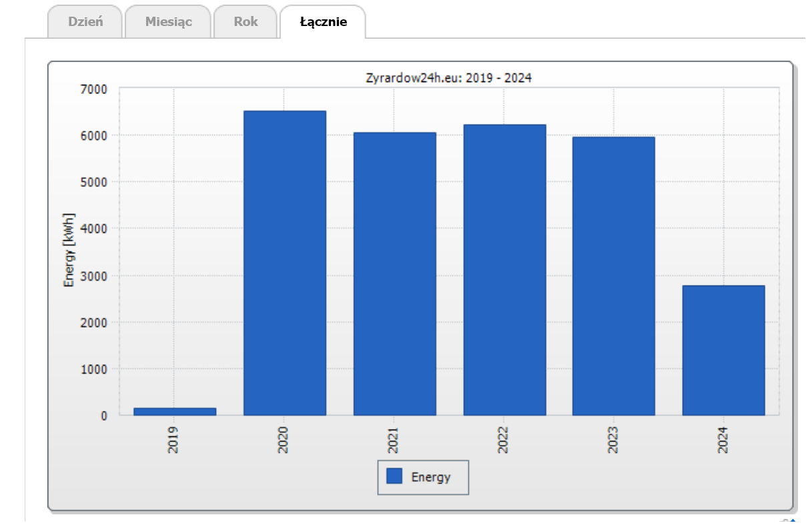Click the blue Energy legend swatch
The width and height of the screenshot is (812, 525).
pos(394,476)
